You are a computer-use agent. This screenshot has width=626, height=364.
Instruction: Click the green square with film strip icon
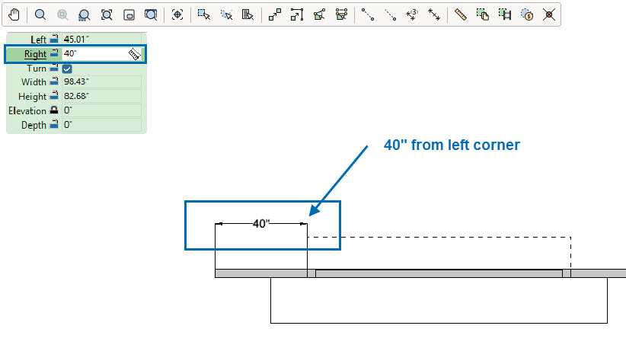pos(505,14)
